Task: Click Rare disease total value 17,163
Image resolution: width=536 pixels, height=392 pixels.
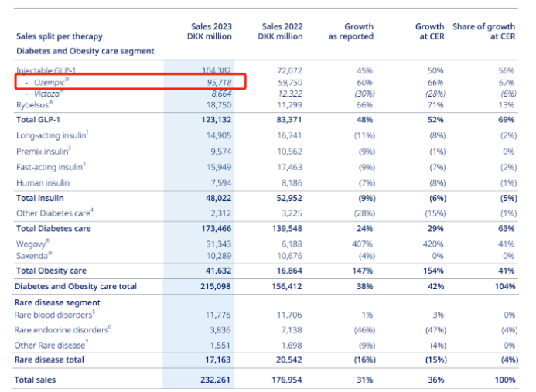Action: 218,360
